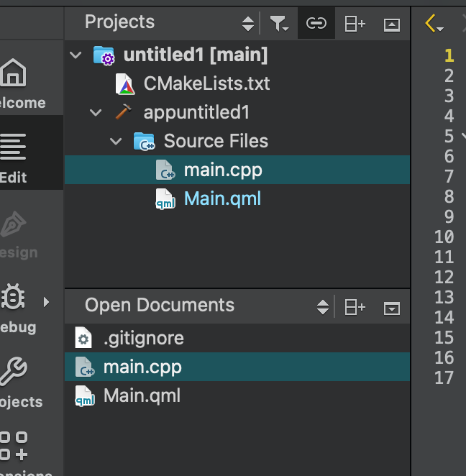Split the Open Documents panel
466x476 pixels.
tap(355, 307)
